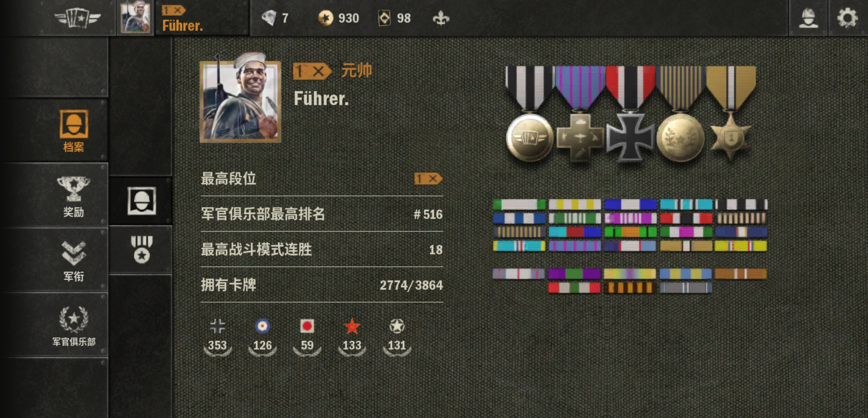Tap the small avatar in top bar
868x418 pixels.
pos(135,18)
